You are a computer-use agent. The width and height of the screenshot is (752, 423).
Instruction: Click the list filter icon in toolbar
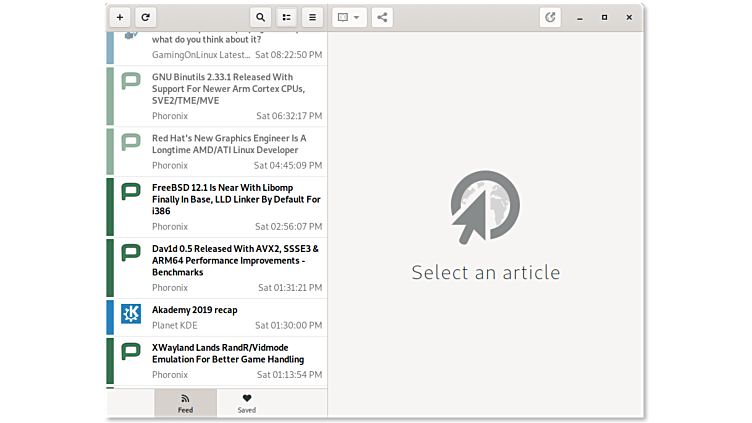point(287,17)
